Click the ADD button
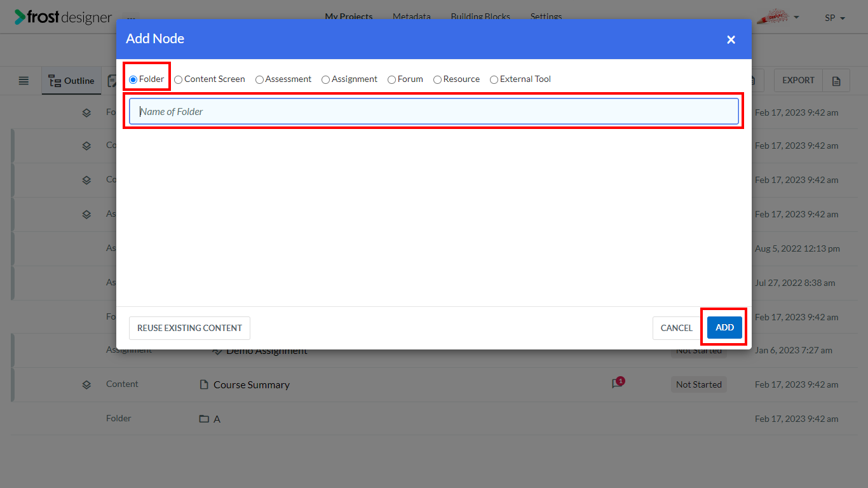Screen dimensions: 868x488 tap(724, 328)
